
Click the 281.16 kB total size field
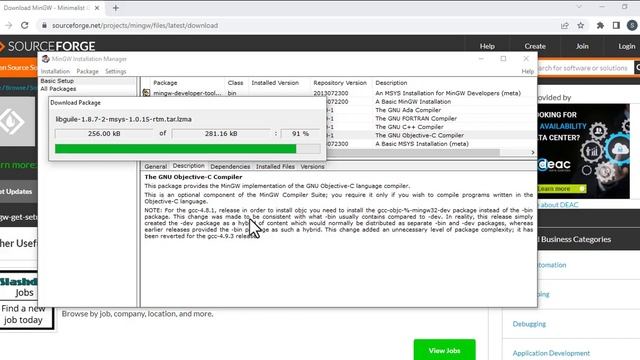pyautogui.click(x=221, y=134)
